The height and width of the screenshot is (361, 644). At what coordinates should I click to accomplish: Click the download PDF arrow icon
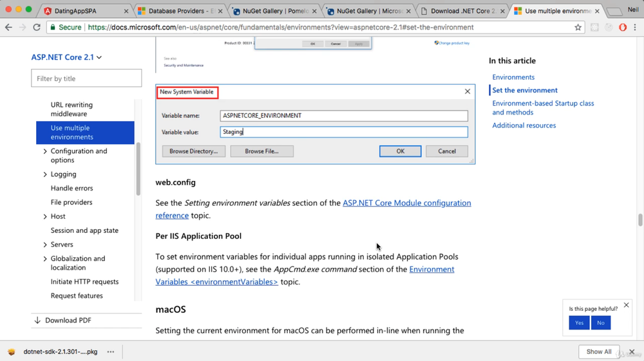tap(37, 320)
